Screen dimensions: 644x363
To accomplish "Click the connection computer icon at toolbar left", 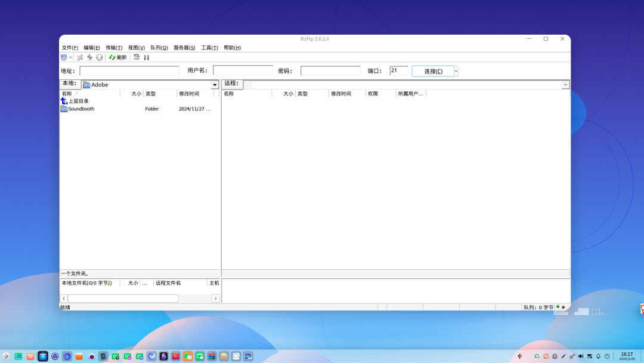I will click(x=64, y=57).
